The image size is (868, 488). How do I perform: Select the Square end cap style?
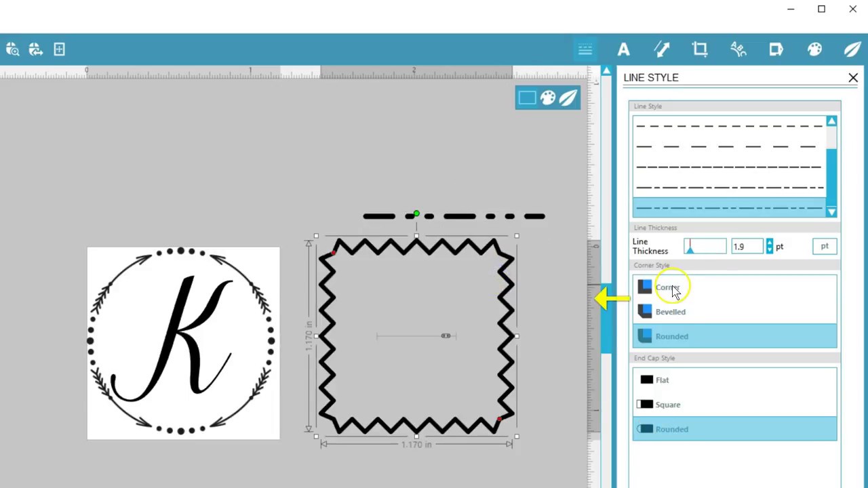click(734, 405)
